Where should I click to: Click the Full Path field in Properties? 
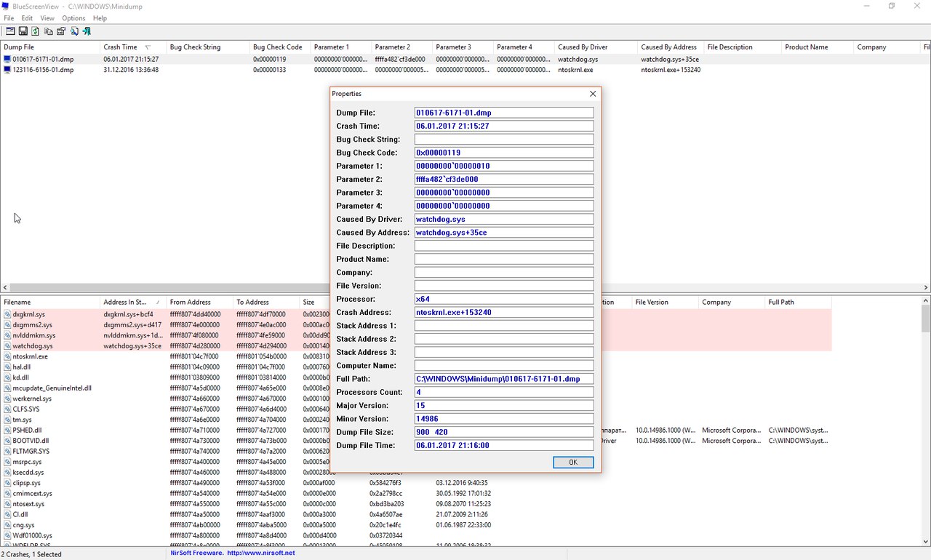[x=504, y=379]
